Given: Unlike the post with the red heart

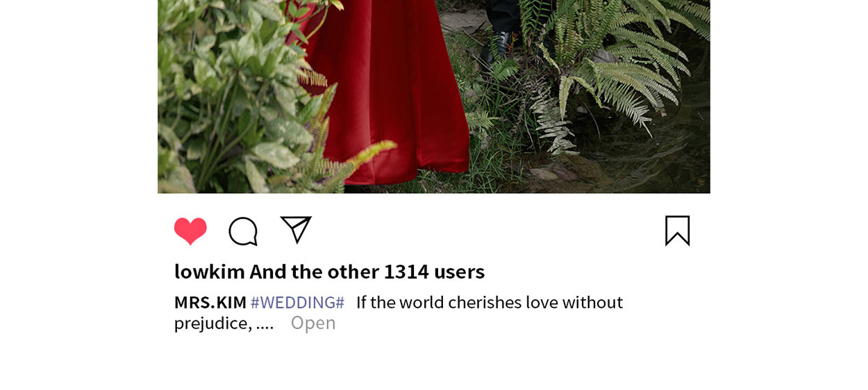Looking at the screenshot, I should 190,231.
